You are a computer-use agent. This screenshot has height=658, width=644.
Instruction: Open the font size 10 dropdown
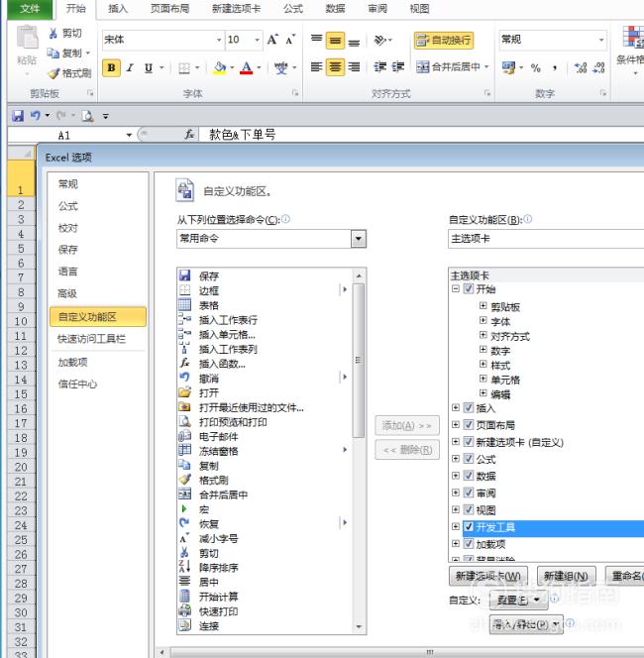tap(257, 40)
